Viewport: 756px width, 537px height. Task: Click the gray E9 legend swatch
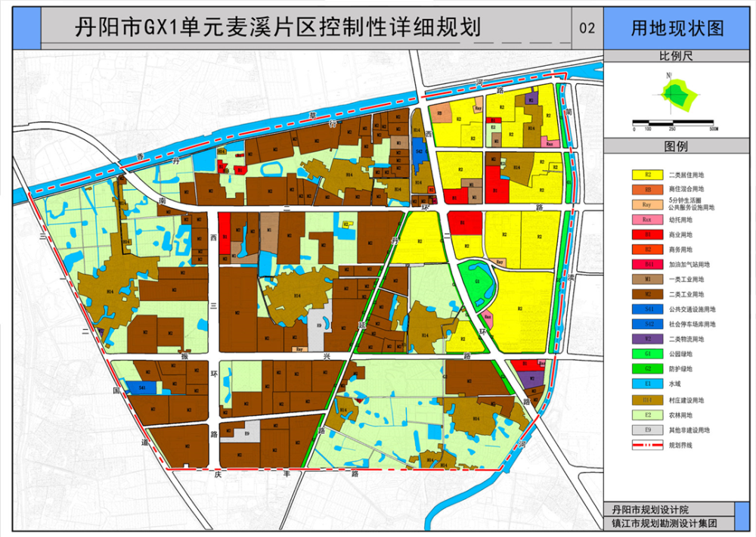[x=648, y=430]
